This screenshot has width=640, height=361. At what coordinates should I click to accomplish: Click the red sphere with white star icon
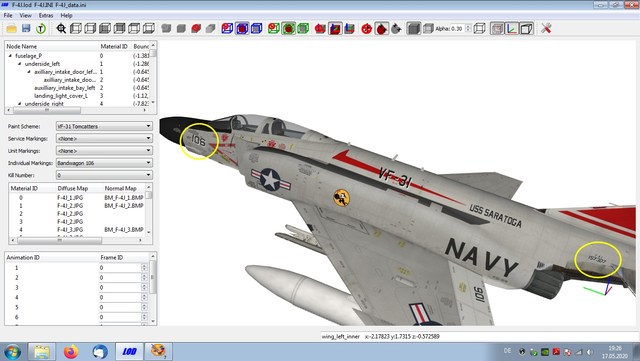click(367, 29)
